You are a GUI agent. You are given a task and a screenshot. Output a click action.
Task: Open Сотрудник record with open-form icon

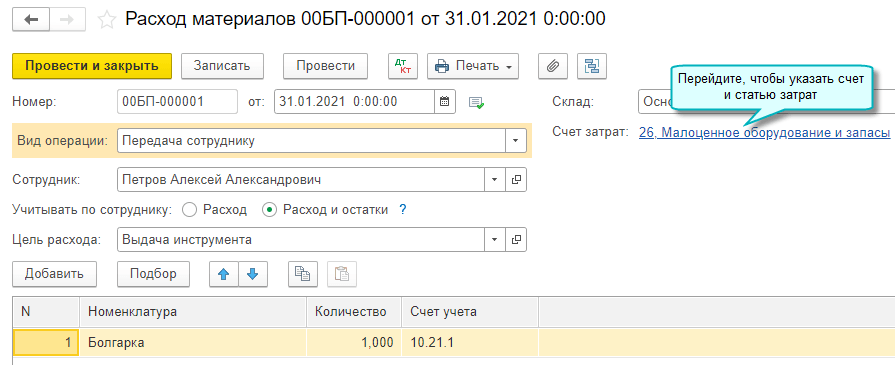click(516, 179)
